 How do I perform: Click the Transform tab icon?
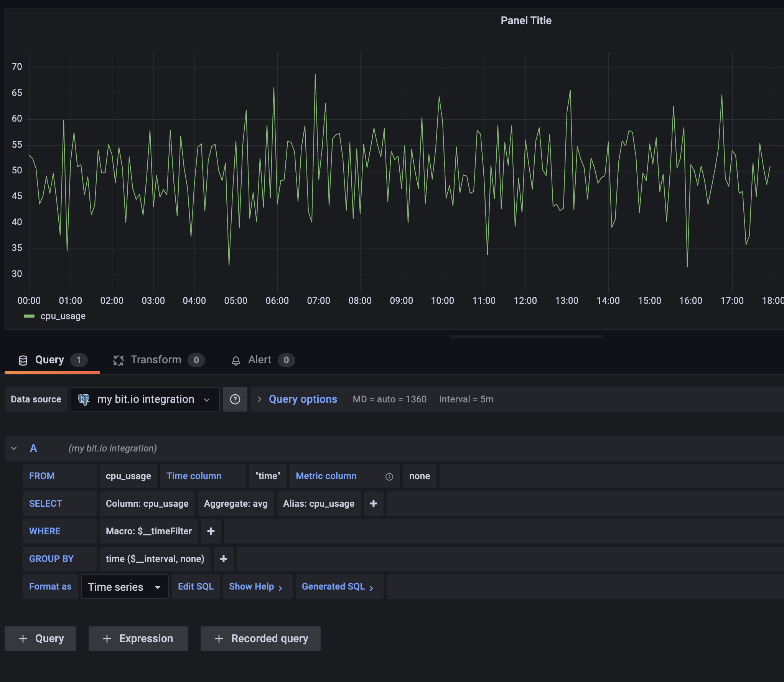118,360
